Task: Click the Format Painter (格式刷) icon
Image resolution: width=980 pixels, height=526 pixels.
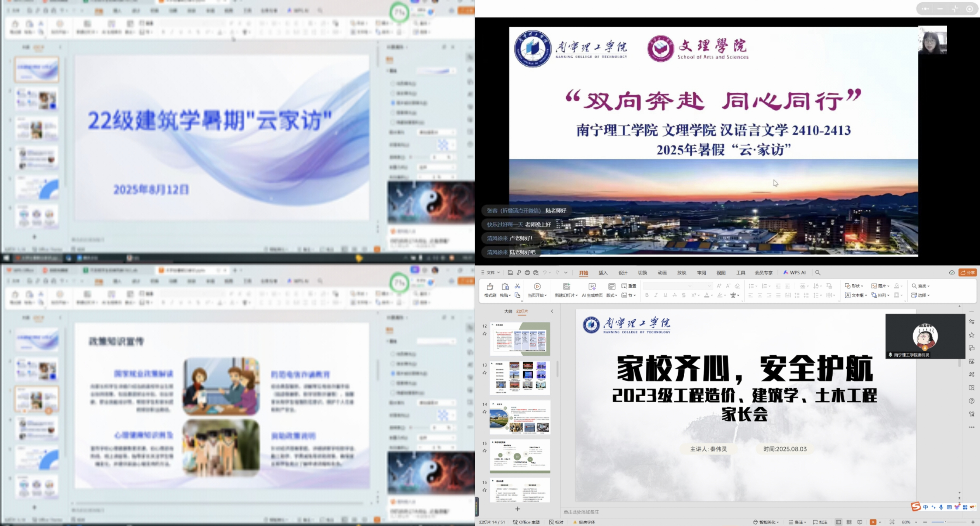Action: coord(490,287)
